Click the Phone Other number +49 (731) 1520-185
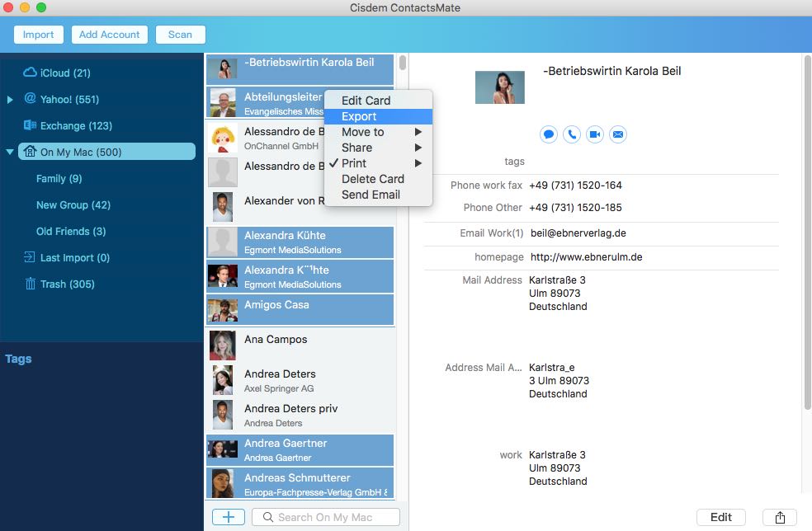Image resolution: width=812 pixels, height=531 pixels. [x=575, y=208]
